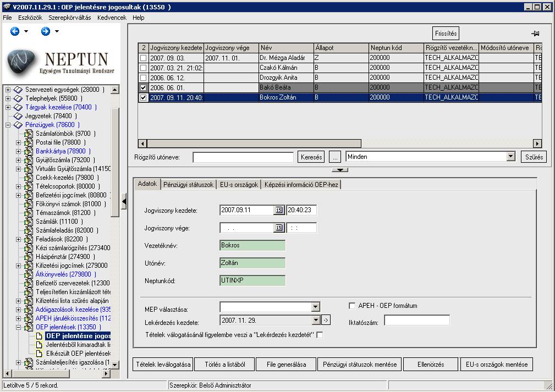Click the Számlafeladás folder icon
555x392 pixels.
[29, 230]
